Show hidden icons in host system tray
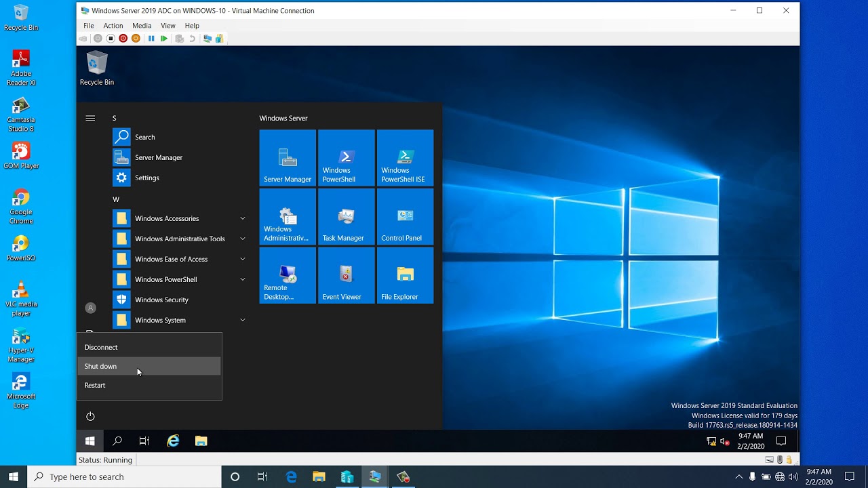Image resolution: width=868 pixels, height=488 pixels. point(739,477)
